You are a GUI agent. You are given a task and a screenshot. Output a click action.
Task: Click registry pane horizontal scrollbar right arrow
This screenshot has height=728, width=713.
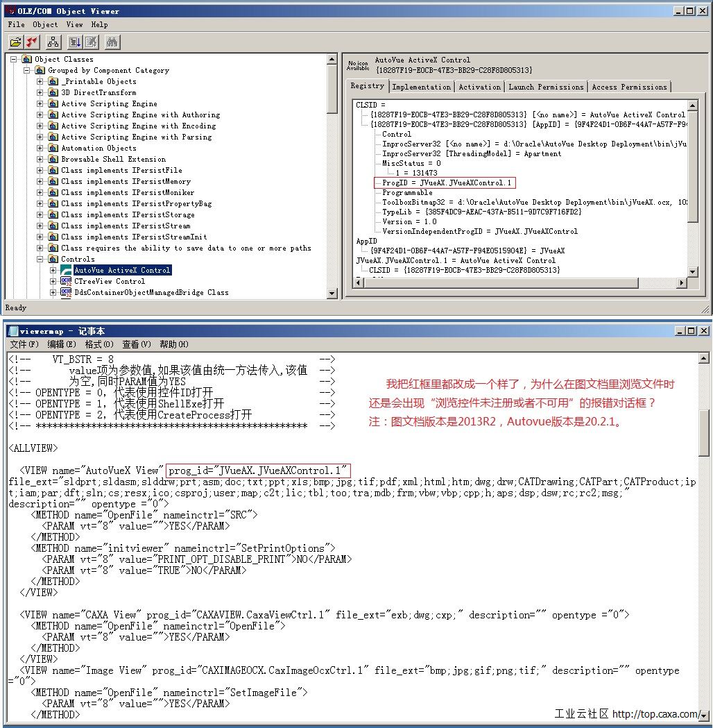(681, 282)
